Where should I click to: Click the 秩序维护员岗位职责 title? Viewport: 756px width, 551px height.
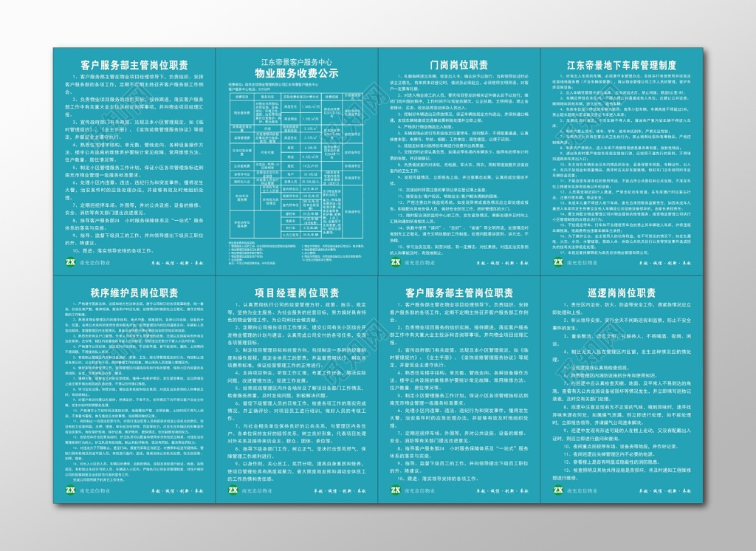point(134,292)
